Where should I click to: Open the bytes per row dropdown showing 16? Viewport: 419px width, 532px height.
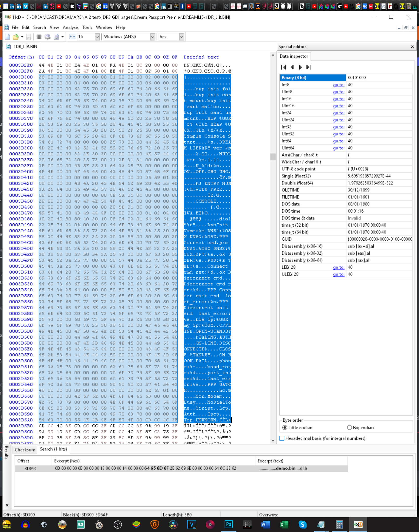[97, 37]
